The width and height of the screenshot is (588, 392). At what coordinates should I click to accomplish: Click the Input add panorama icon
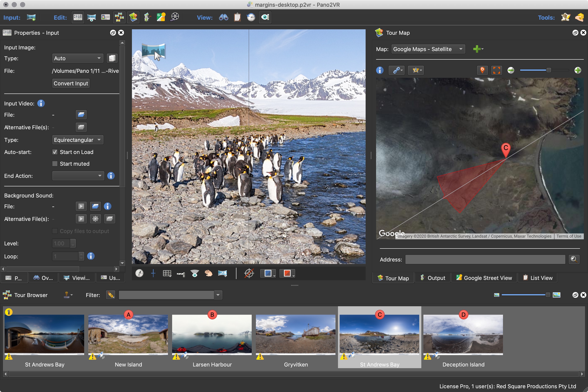(31, 17)
